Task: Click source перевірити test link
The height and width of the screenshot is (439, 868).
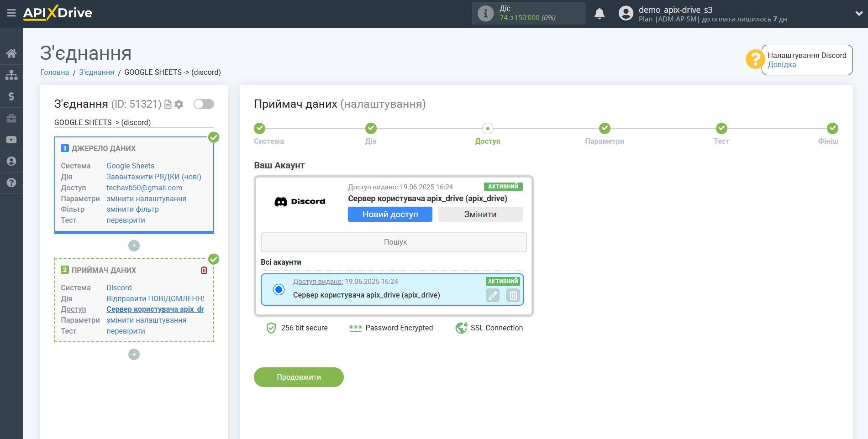Action: pos(126,220)
